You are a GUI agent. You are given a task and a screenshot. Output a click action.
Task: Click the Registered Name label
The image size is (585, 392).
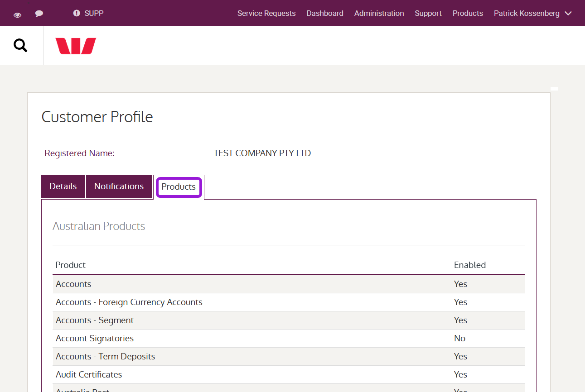point(79,153)
